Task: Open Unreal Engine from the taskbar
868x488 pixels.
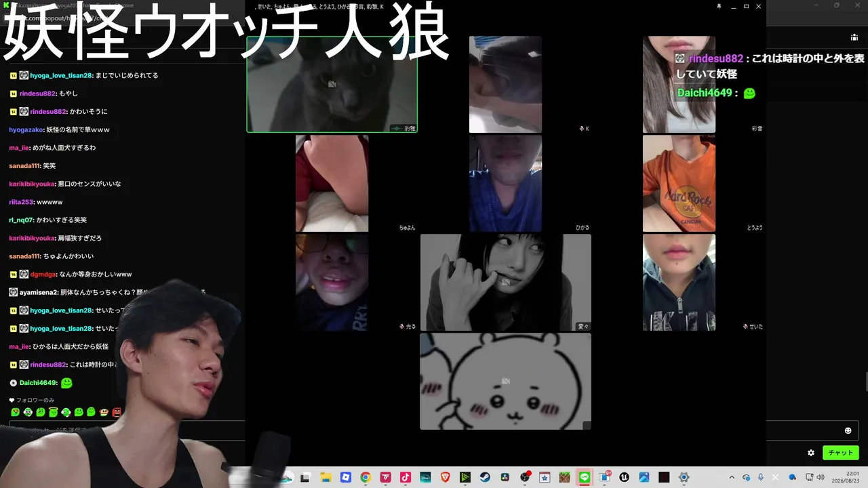Action: (624, 477)
